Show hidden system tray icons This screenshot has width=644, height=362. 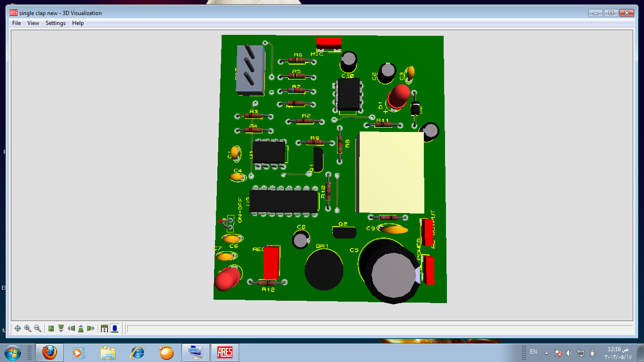[x=546, y=353]
